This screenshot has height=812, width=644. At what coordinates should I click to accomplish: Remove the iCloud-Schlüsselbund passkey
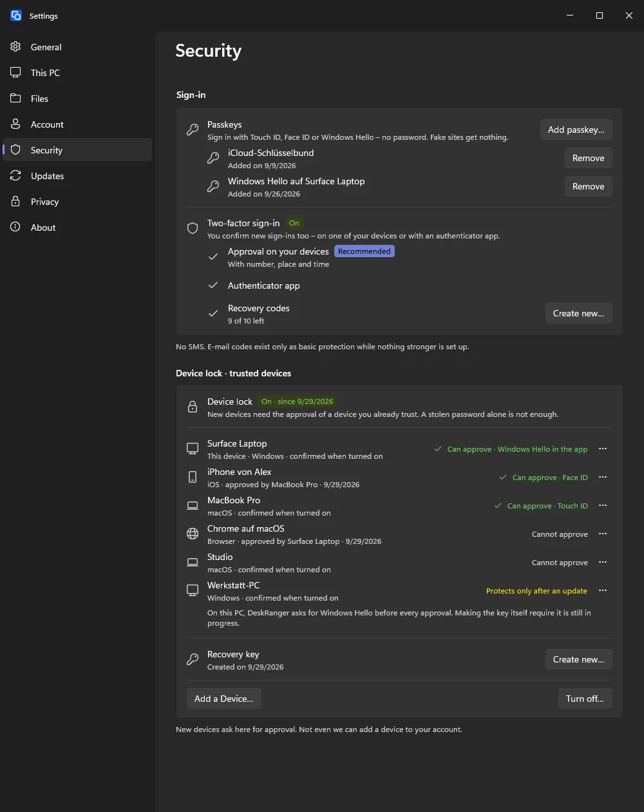click(x=588, y=158)
